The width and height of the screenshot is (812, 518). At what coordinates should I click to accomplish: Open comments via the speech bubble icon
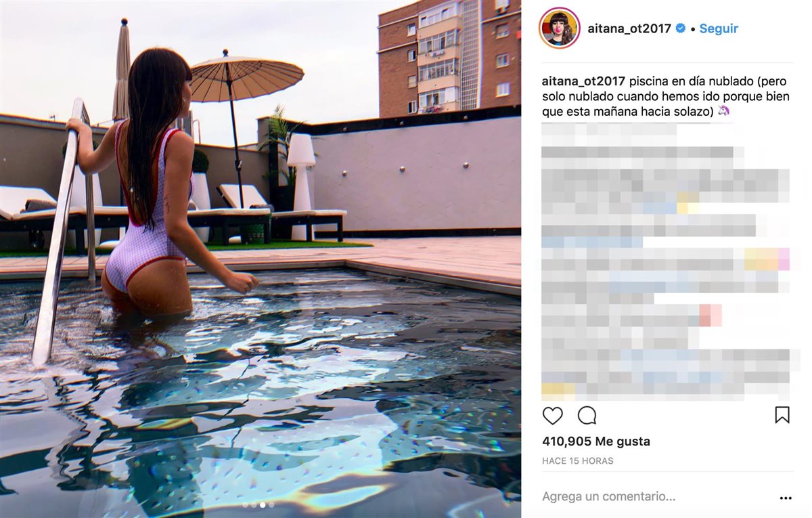[x=587, y=415]
